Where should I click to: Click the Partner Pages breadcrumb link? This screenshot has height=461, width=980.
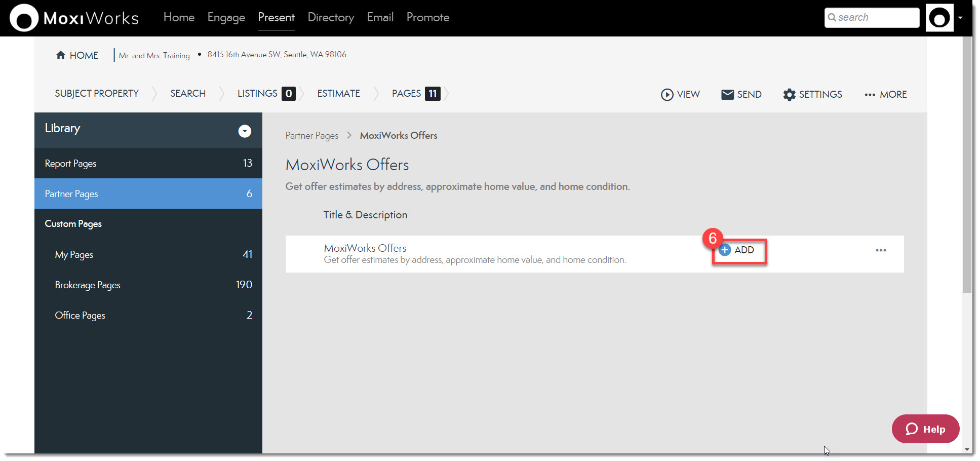pyautogui.click(x=311, y=136)
